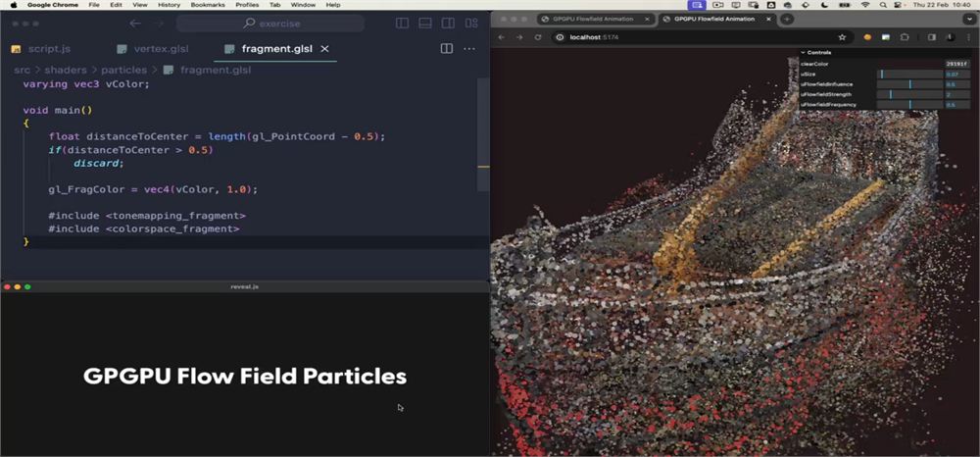Open the editor more actions menu
Image resolution: width=980 pixels, height=457 pixels.
(468, 49)
